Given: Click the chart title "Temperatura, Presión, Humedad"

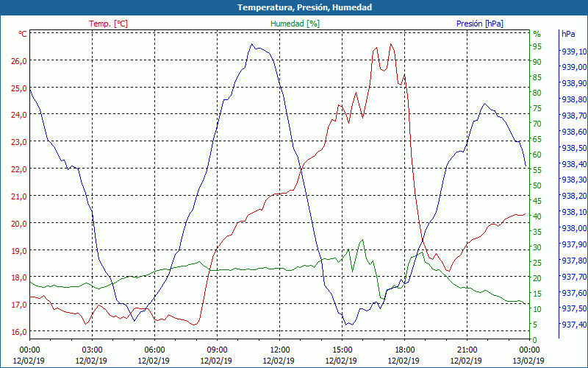Looking at the screenshot, I should coord(304,7).
